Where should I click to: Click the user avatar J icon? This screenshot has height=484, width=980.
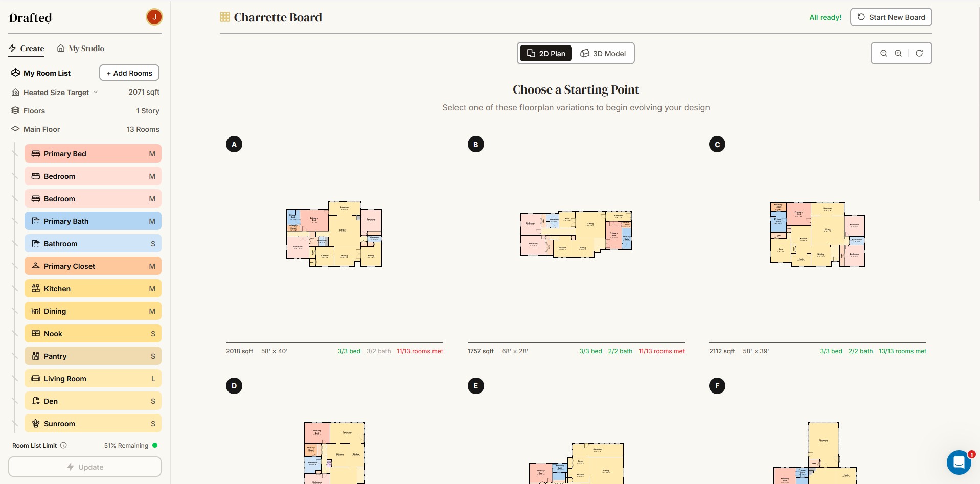(154, 17)
